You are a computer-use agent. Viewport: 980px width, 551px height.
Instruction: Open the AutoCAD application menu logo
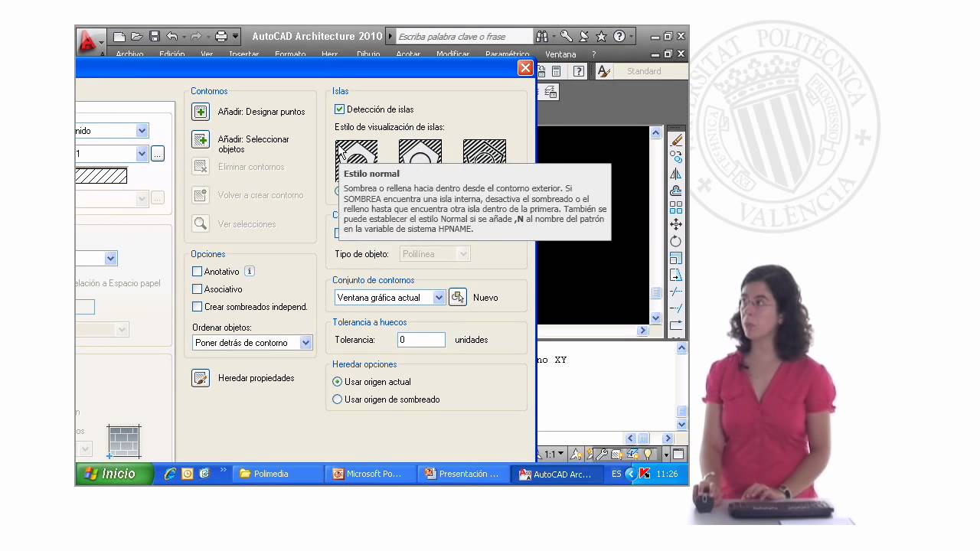(90, 43)
